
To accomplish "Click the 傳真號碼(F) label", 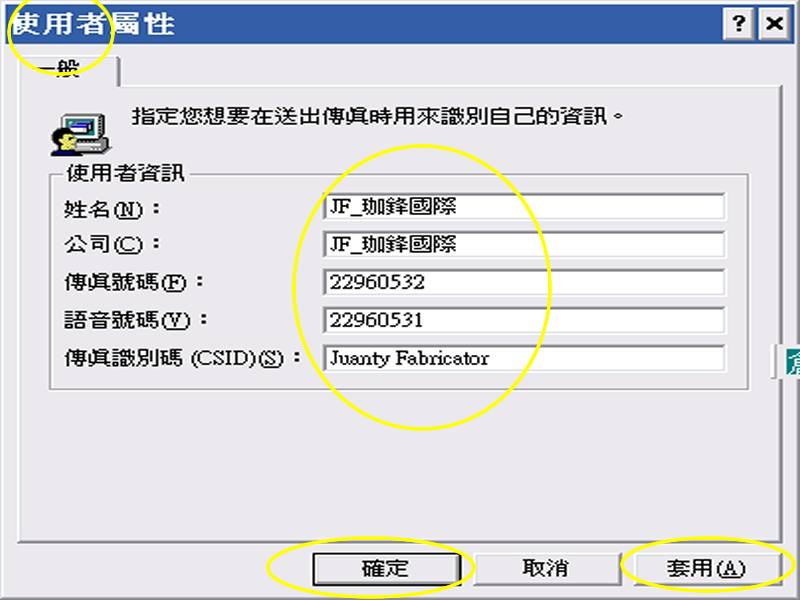I will 124,283.
